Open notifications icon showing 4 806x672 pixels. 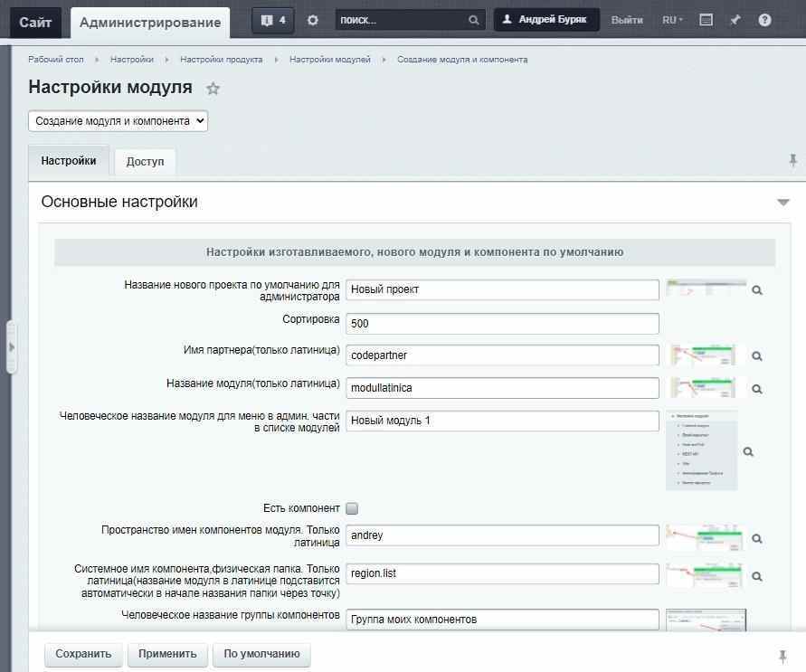(272, 20)
